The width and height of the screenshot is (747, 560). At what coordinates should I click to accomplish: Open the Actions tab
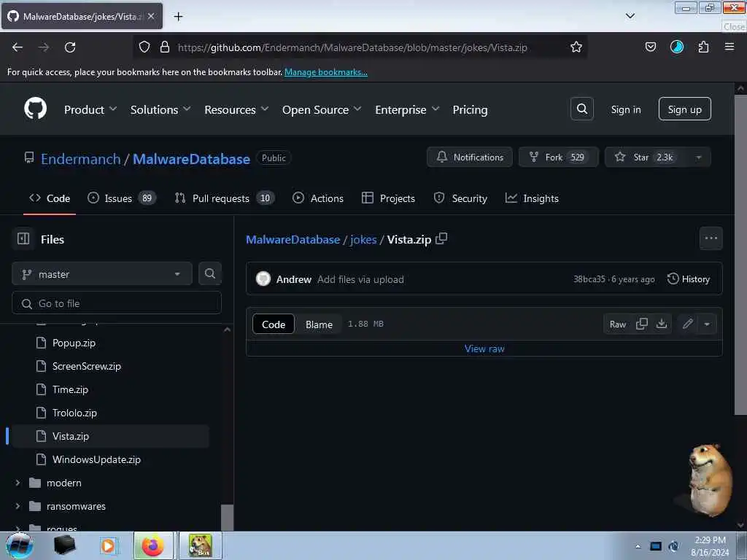click(x=318, y=198)
